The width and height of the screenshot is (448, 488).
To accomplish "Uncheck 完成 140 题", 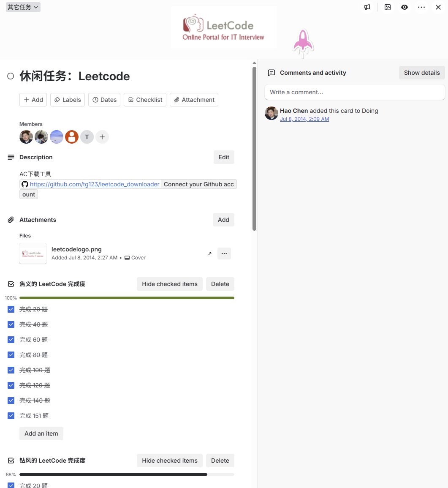I will click(11, 401).
